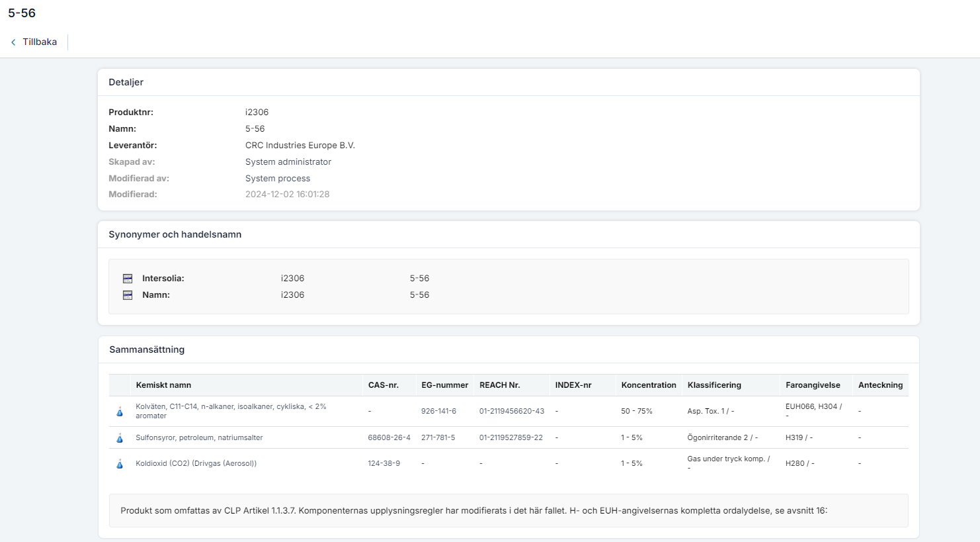Screen dimensions: 980x542
Task: Click the modified date 2024-12-02 16:01:28
Action: point(287,195)
